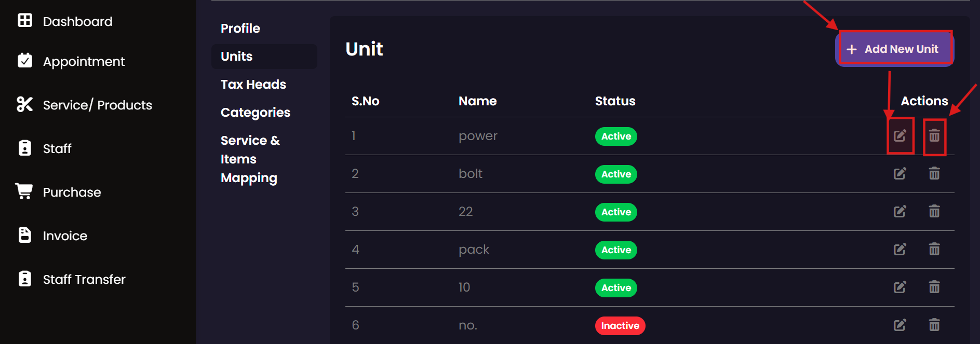
Task: Click the scissors icon for Service/Products
Action: pos(24,104)
